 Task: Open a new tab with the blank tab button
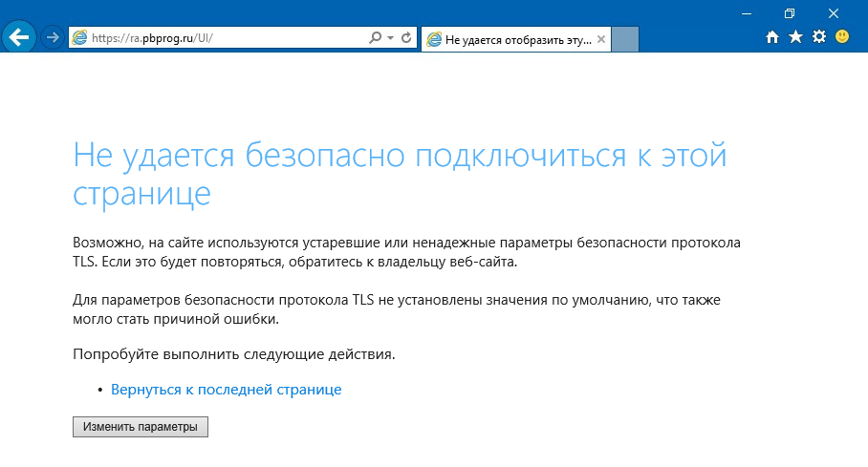click(x=624, y=39)
